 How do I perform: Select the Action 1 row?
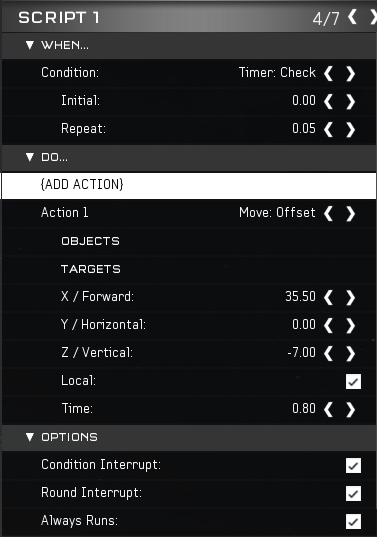(x=189, y=213)
